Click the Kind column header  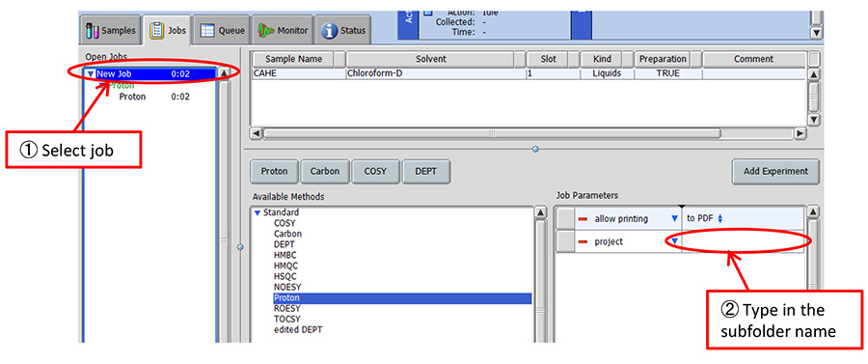click(x=601, y=59)
